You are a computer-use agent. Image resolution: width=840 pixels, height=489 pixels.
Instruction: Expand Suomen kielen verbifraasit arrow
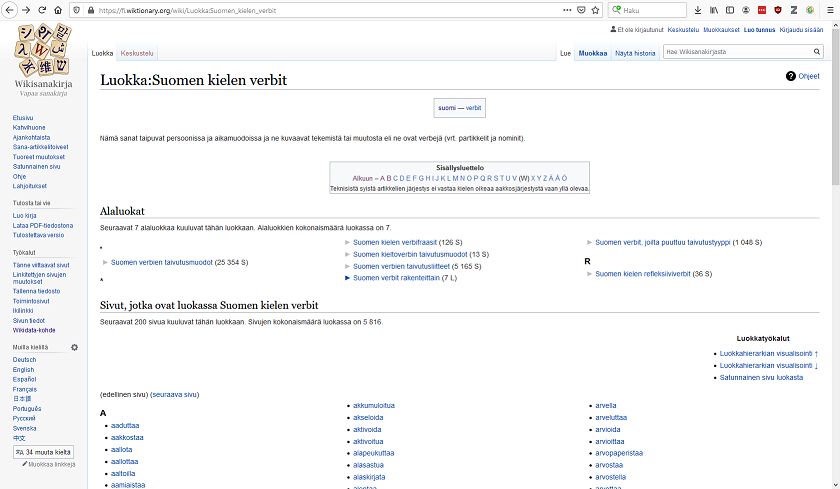(348, 242)
